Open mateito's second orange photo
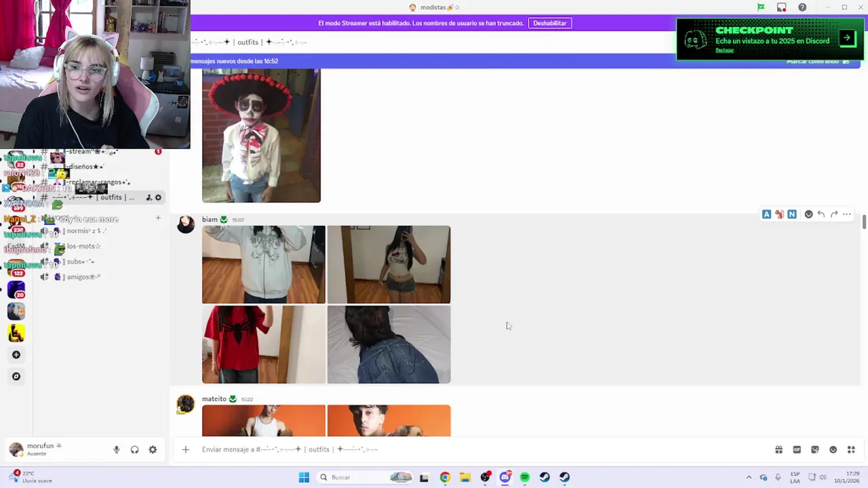The image size is (868, 488). click(389, 420)
